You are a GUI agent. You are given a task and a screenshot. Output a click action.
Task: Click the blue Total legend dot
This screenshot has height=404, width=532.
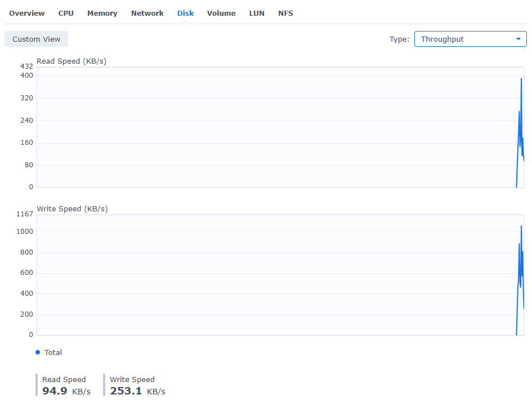pos(38,352)
